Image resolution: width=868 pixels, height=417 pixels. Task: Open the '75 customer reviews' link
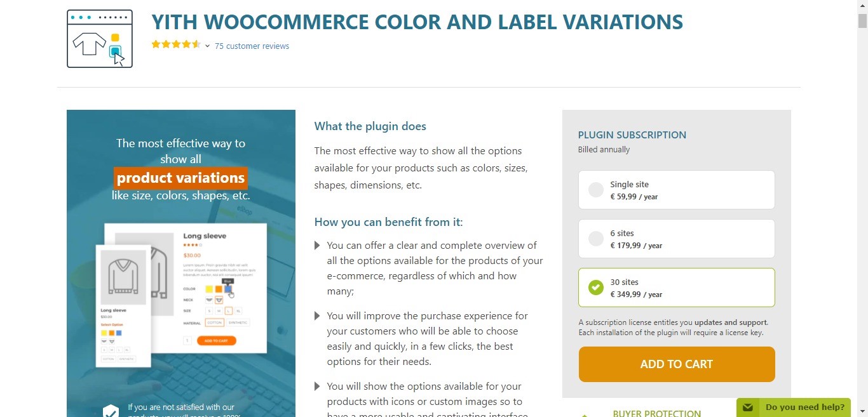252,46
